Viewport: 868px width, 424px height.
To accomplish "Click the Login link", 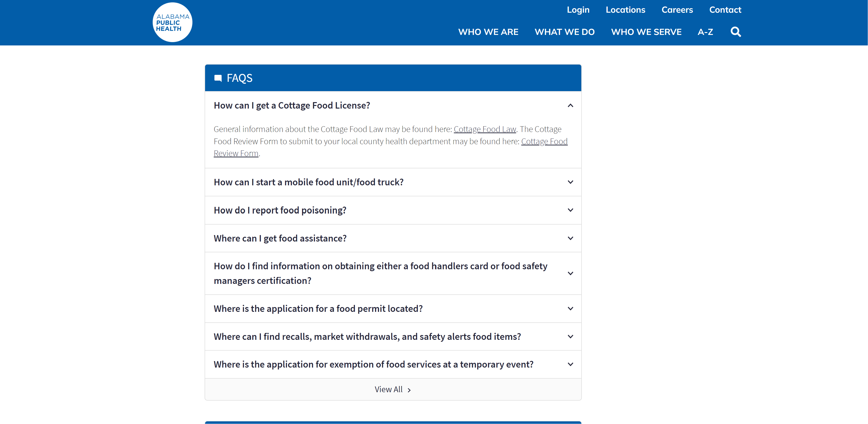I will [578, 10].
